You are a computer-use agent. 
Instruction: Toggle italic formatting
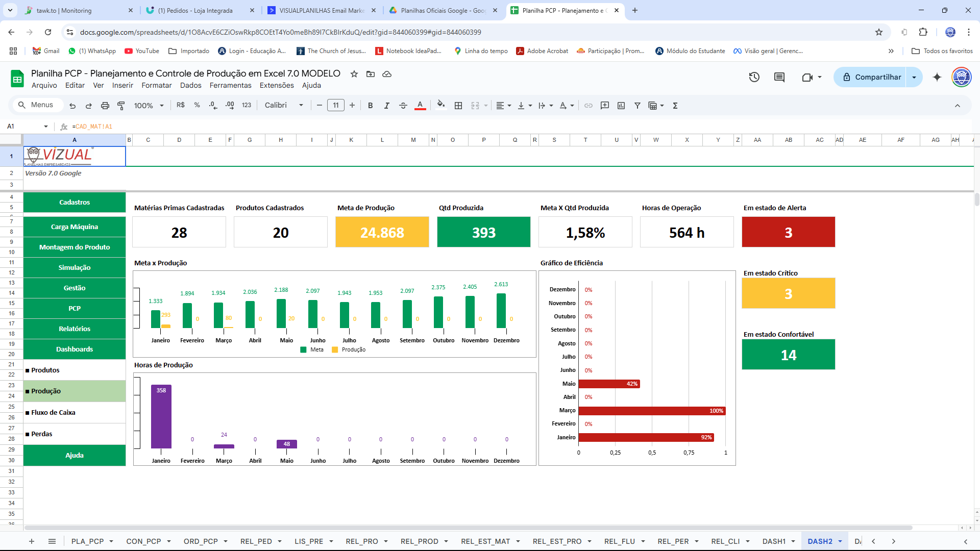[387, 106]
